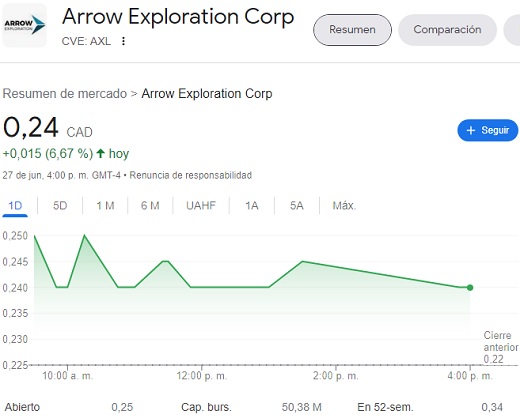Click the Abierto label
This screenshot has height=418, width=520.
(x=22, y=407)
